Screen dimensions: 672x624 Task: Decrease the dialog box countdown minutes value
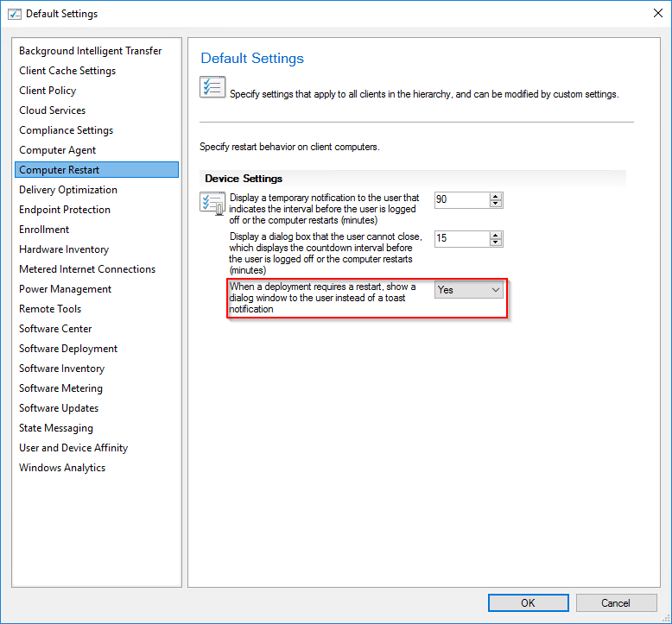(x=496, y=243)
